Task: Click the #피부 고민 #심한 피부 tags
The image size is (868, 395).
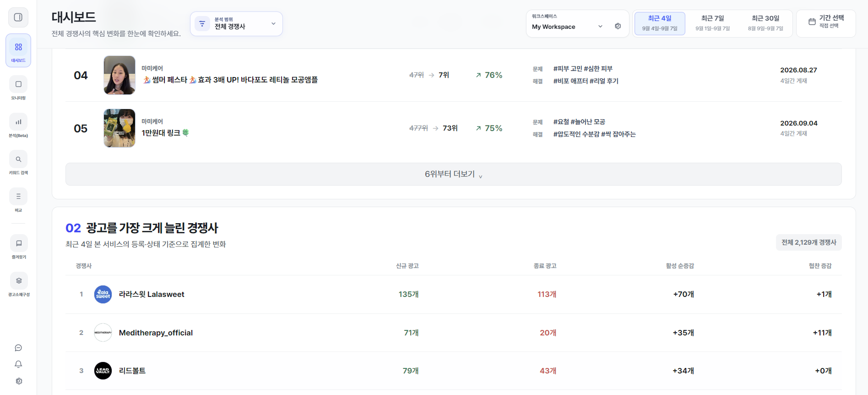Action: 583,69
